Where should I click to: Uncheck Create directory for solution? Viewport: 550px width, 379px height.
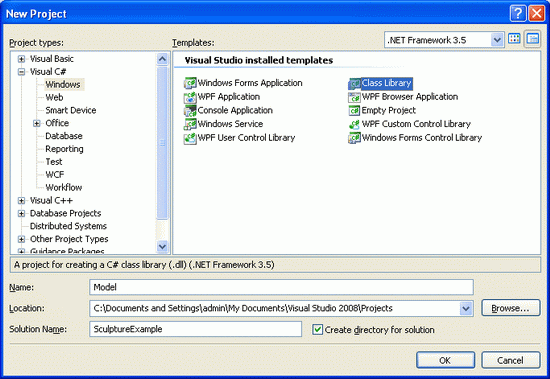click(317, 330)
